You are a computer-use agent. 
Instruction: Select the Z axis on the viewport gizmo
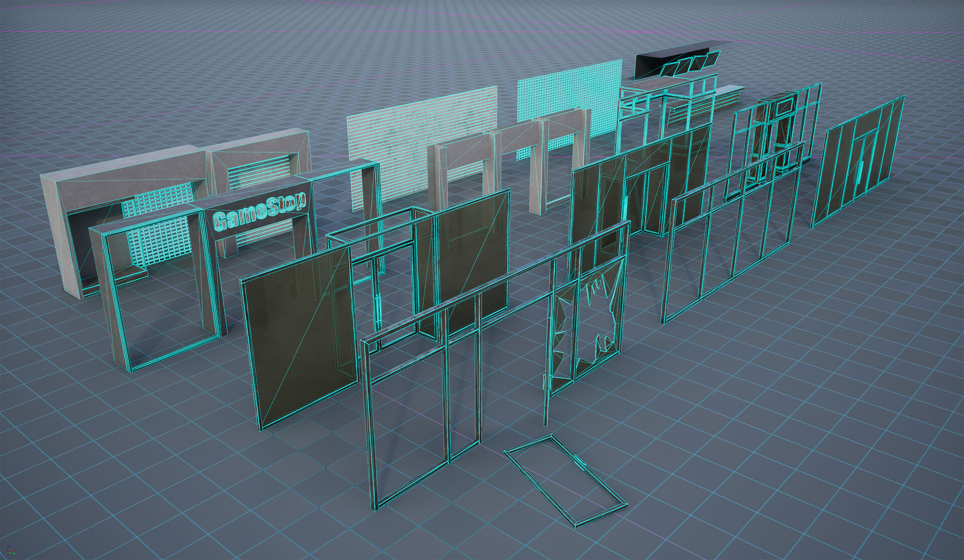[x=9, y=546]
